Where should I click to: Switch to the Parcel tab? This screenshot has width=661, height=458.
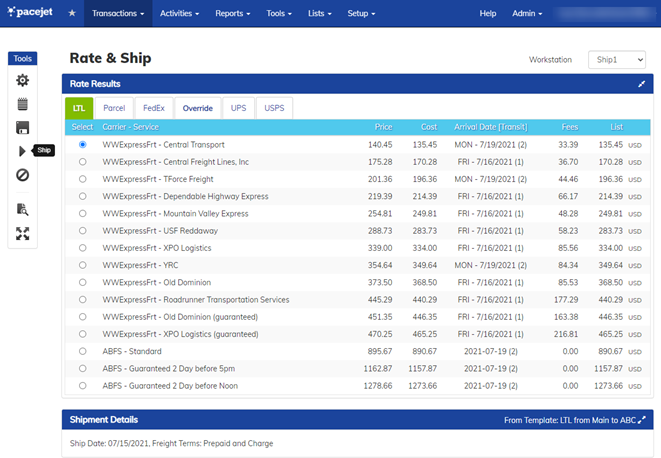point(114,108)
